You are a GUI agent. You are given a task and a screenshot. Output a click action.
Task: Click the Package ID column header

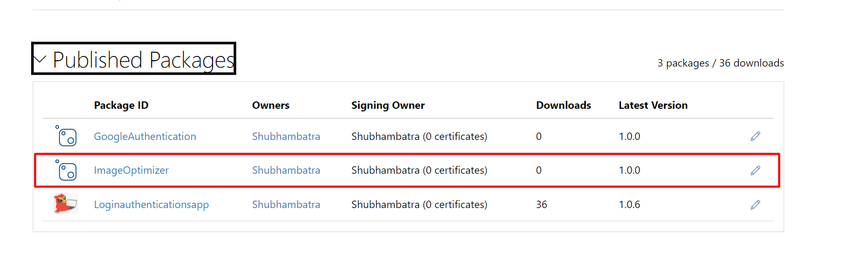[121, 105]
